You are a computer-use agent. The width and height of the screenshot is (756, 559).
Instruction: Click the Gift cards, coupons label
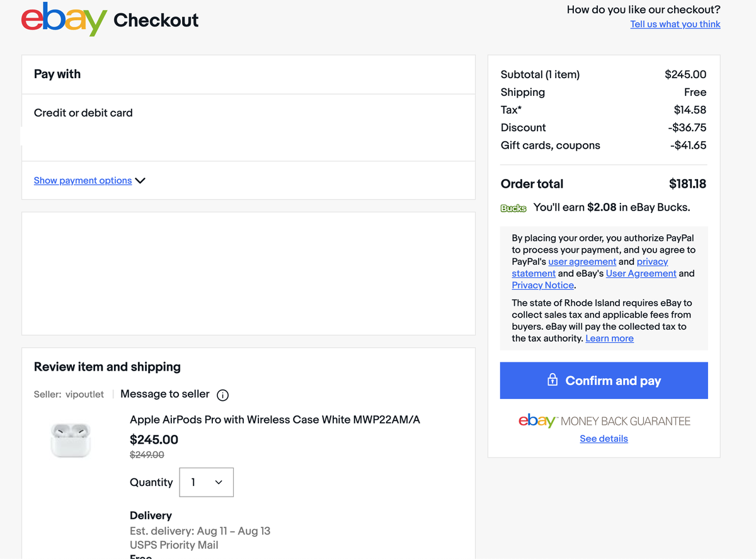[550, 146]
